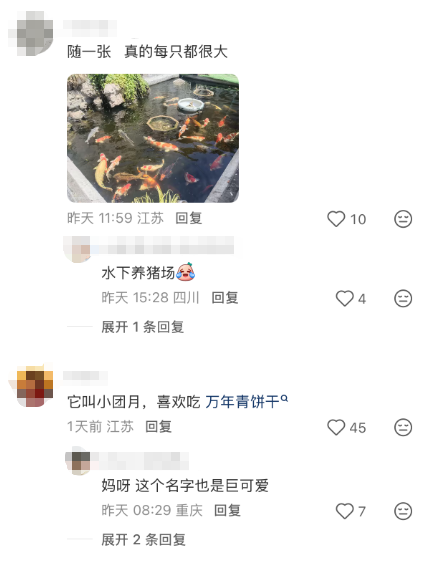This screenshot has height=562, width=426.
Task: Like the 水下养猪场 reply
Action: 344,298
